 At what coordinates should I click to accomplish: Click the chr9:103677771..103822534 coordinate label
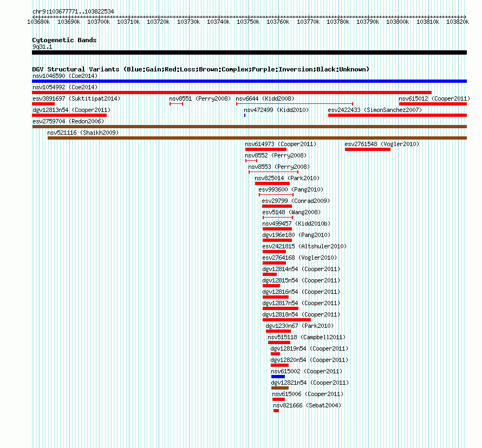point(73,12)
